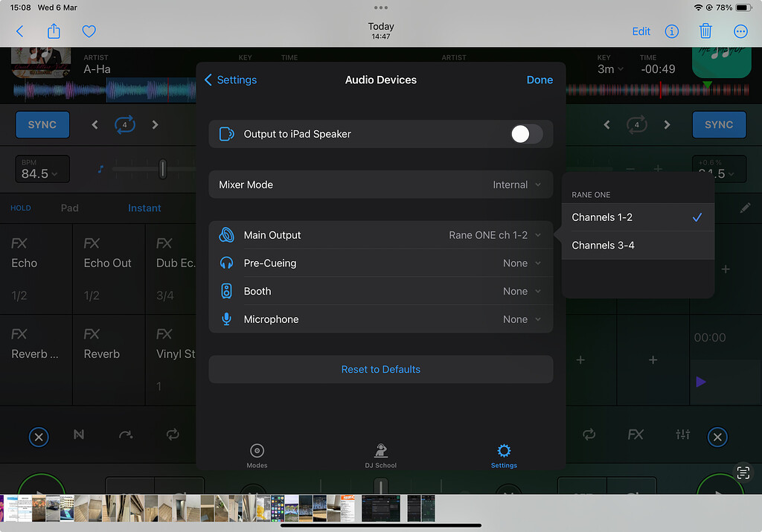Expand the Pre-Cueing output dropdown
This screenshot has width=762, height=532.
[521, 263]
